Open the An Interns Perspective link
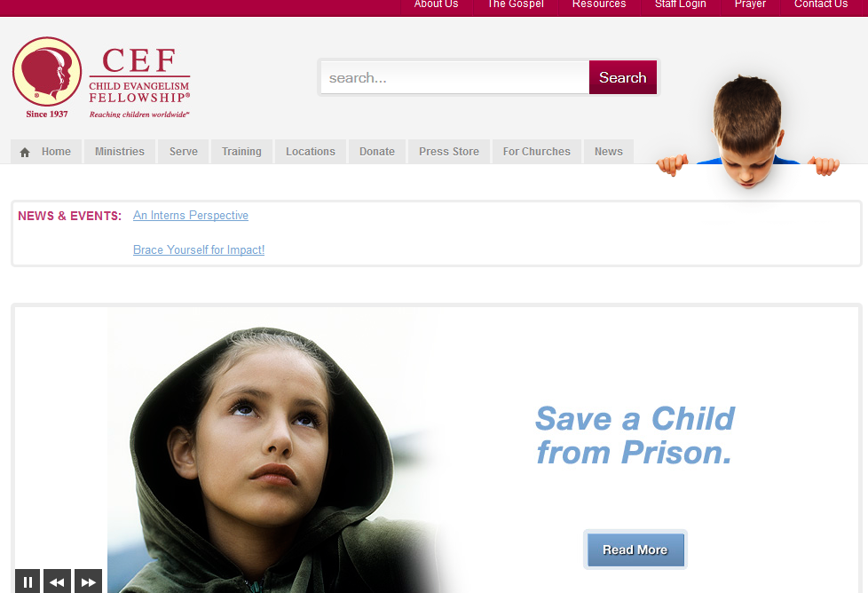This screenshot has width=868, height=593. point(191,216)
